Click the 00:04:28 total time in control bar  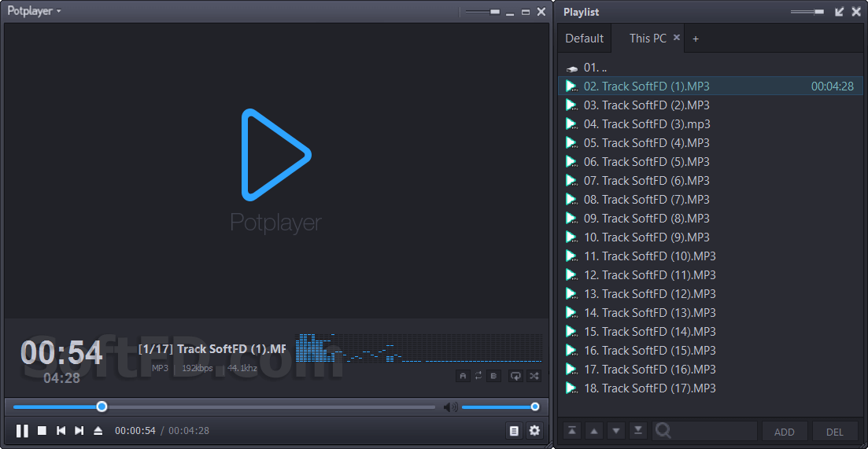coord(189,431)
